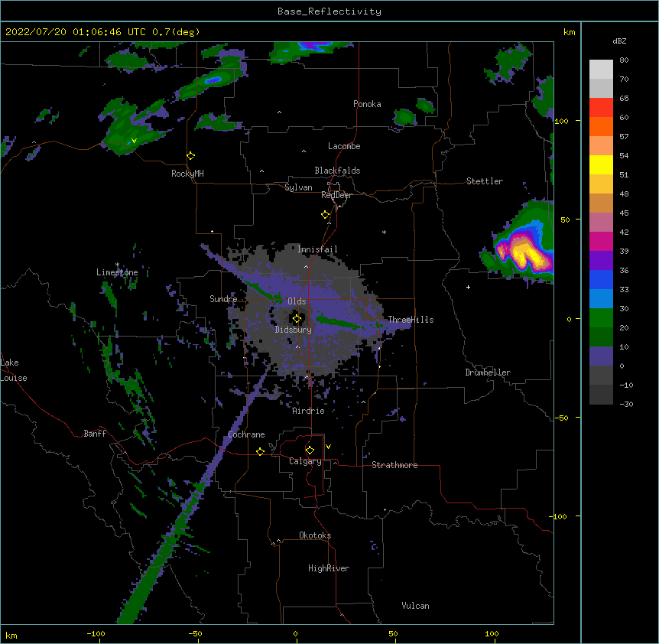
Task: Click the Drumheller label
Action: point(488,372)
